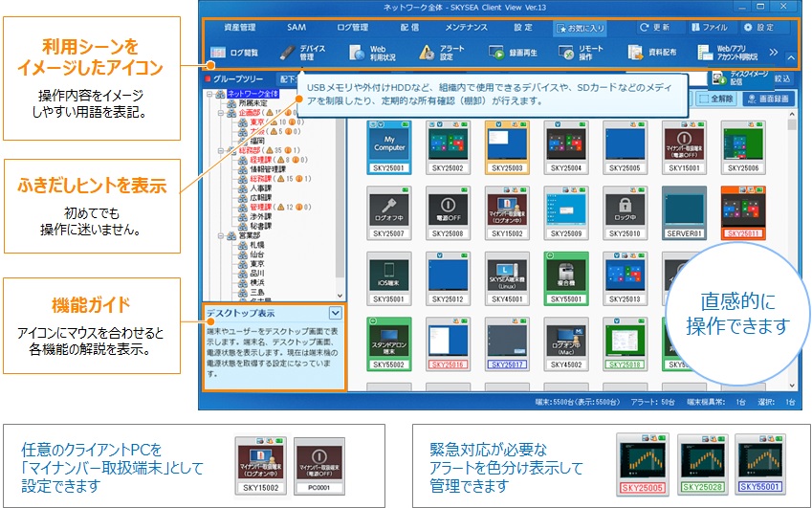Start リモート操作 remote operation
The width and height of the screenshot is (812, 508).
tap(582, 53)
